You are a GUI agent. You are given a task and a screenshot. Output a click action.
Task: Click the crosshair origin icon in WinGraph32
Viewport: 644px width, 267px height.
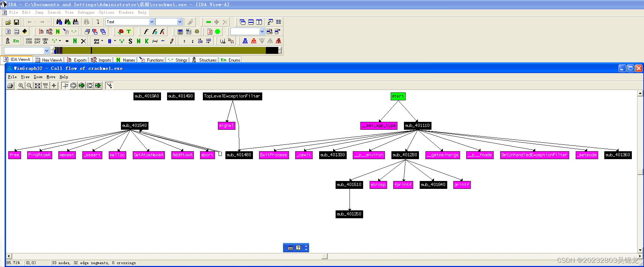[x=54, y=85]
